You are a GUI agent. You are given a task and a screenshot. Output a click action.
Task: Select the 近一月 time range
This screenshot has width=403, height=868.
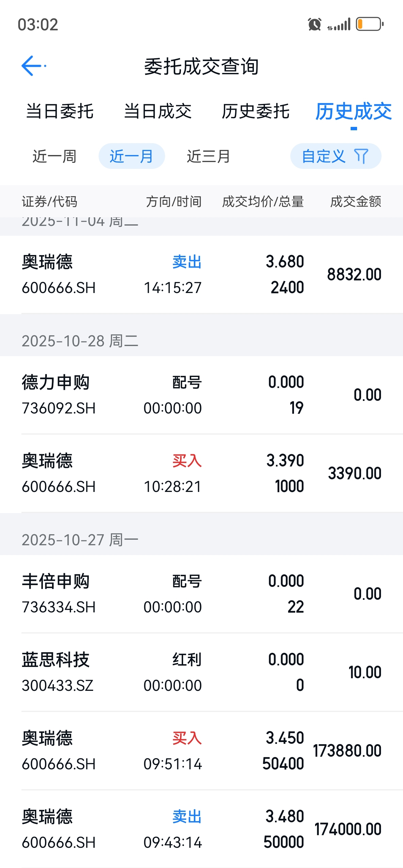pos(132,156)
